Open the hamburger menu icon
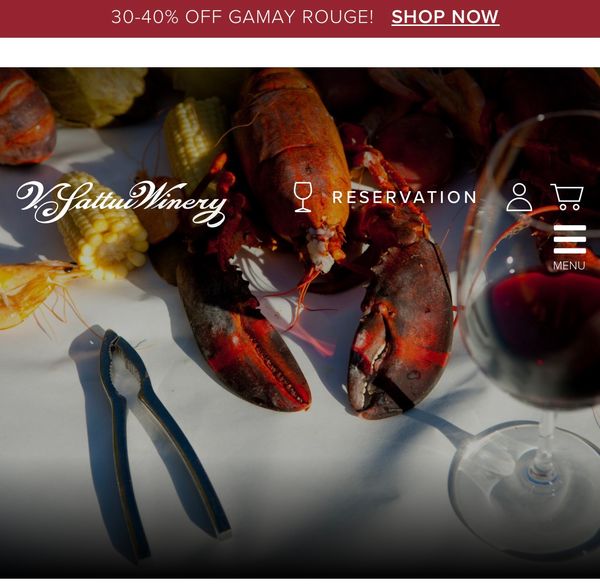The width and height of the screenshot is (600, 584). click(569, 239)
